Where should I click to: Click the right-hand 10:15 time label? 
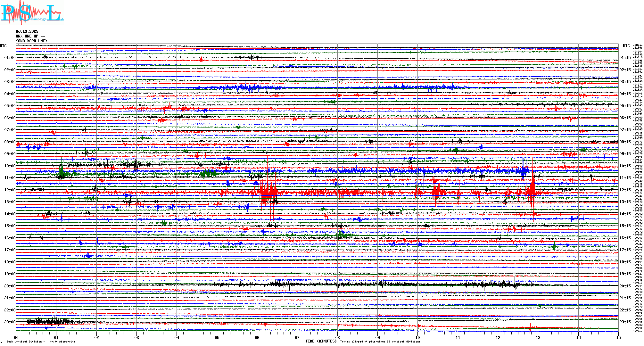point(625,166)
